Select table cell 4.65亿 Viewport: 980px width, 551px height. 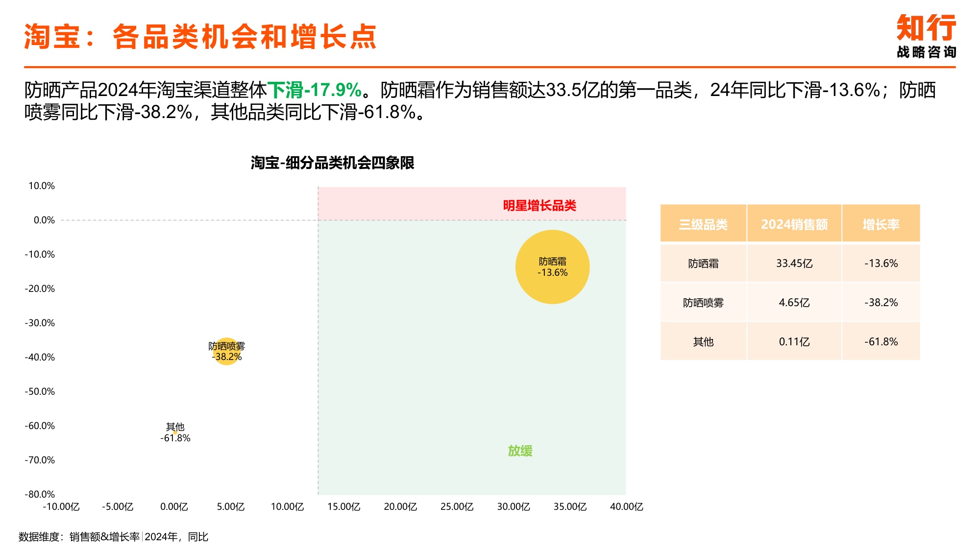794,303
